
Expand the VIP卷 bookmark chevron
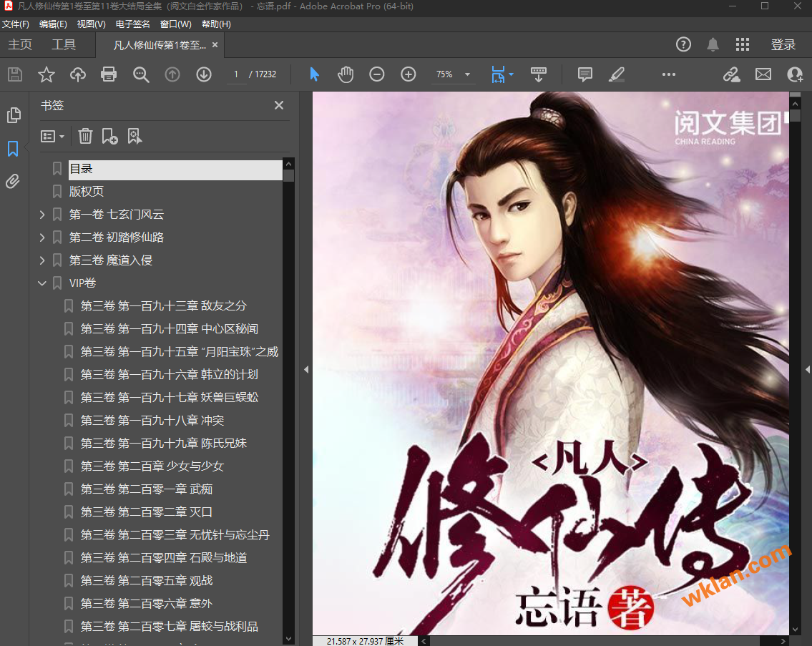42,283
